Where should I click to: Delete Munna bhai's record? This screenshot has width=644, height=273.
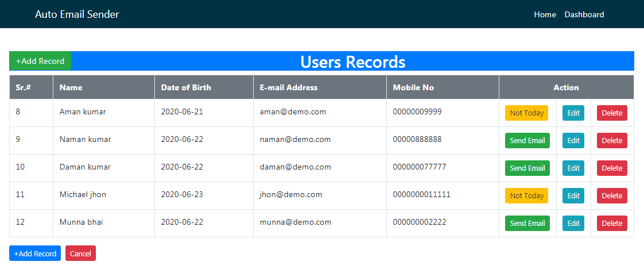(612, 223)
